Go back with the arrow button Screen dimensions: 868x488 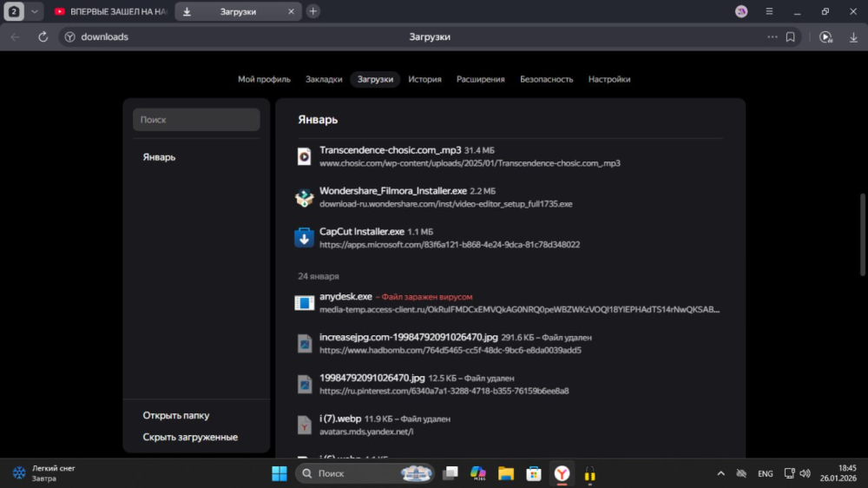(16, 37)
